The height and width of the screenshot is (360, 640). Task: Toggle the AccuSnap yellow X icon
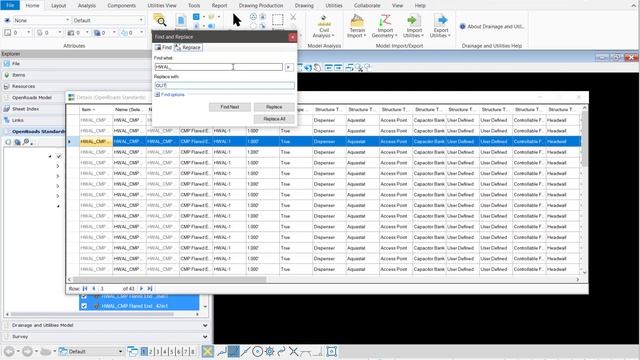click(207, 351)
